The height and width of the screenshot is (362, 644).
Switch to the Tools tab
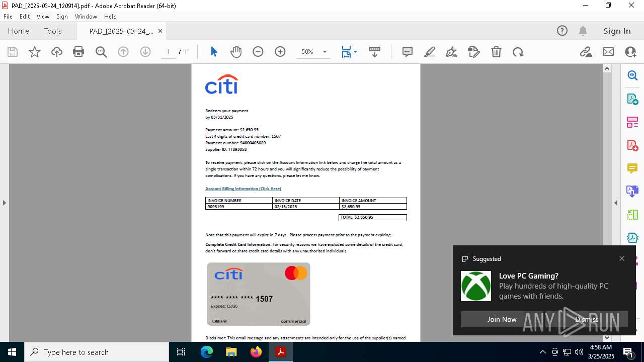53,31
